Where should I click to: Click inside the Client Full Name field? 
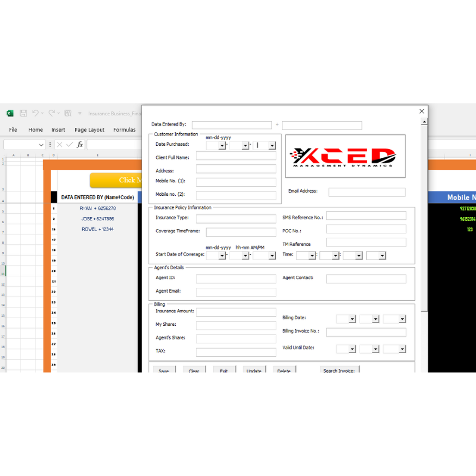click(x=236, y=156)
